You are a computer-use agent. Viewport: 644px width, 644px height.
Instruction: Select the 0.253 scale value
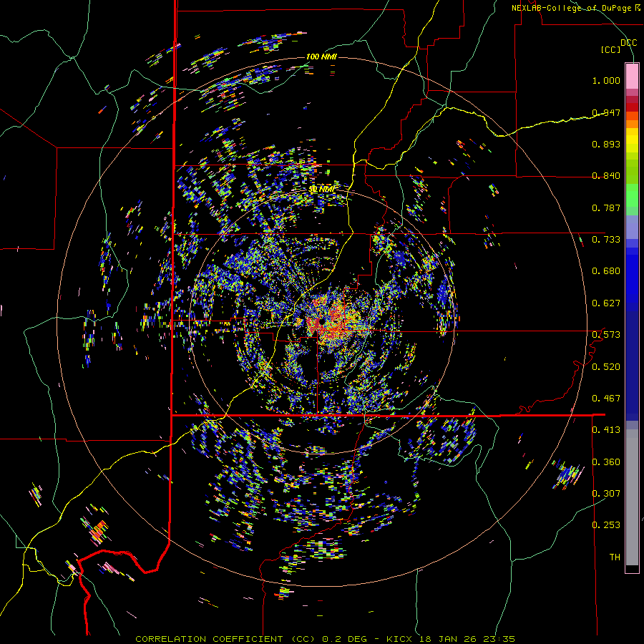click(x=606, y=525)
